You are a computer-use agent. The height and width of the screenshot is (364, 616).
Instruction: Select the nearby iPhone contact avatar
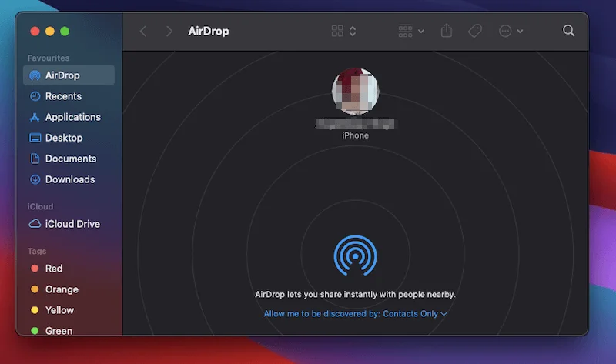point(355,92)
